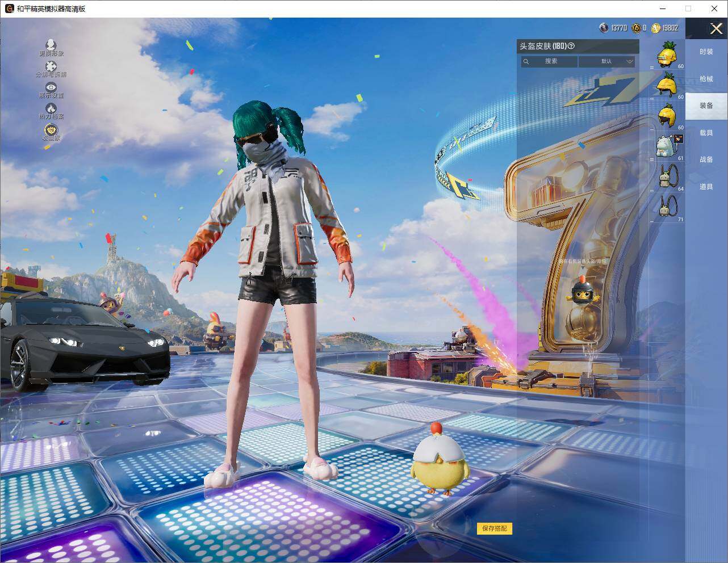Select the second pineapple helmet skin
This screenshot has height=563, width=728.
pos(667,85)
